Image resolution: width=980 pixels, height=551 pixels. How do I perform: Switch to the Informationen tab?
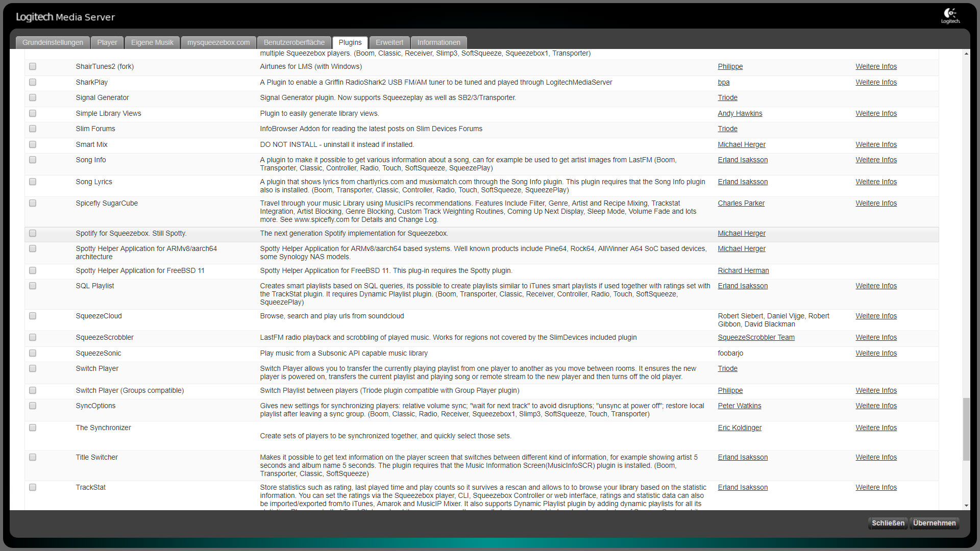(x=439, y=42)
